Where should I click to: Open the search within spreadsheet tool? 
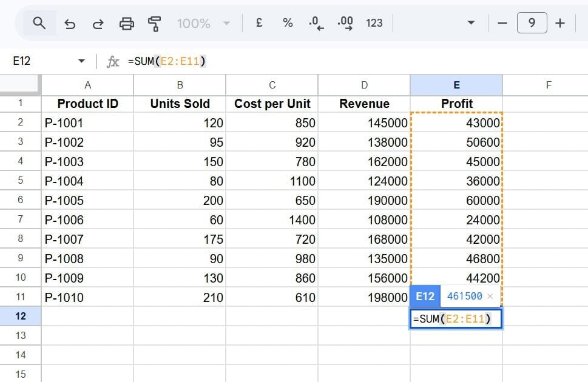tap(39, 23)
